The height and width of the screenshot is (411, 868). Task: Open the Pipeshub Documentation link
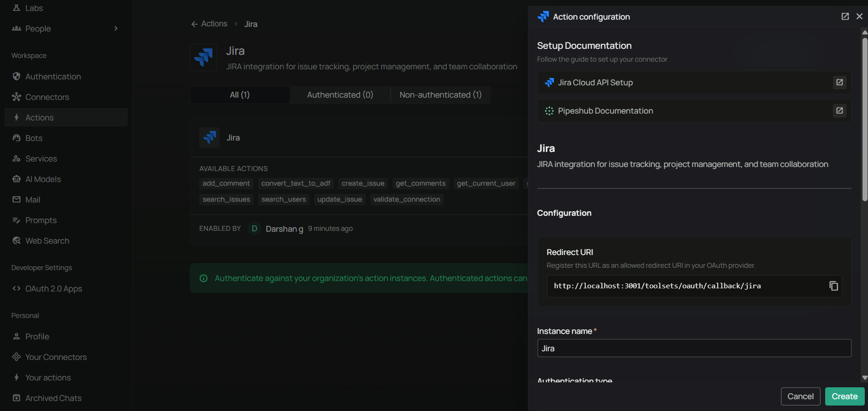pos(694,111)
